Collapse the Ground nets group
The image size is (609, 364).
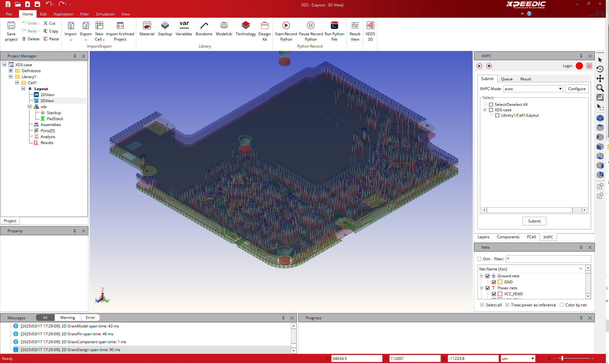[x=482, y=276]
